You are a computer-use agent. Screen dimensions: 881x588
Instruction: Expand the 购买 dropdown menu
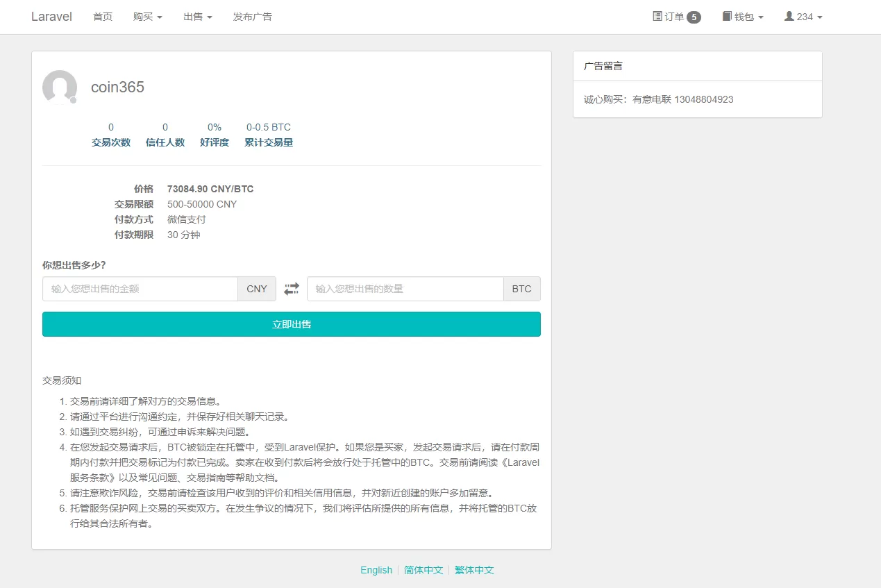[147, 17]
